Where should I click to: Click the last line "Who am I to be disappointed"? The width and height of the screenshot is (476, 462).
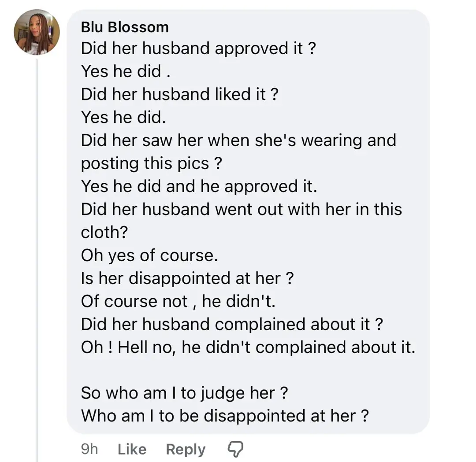225,416
